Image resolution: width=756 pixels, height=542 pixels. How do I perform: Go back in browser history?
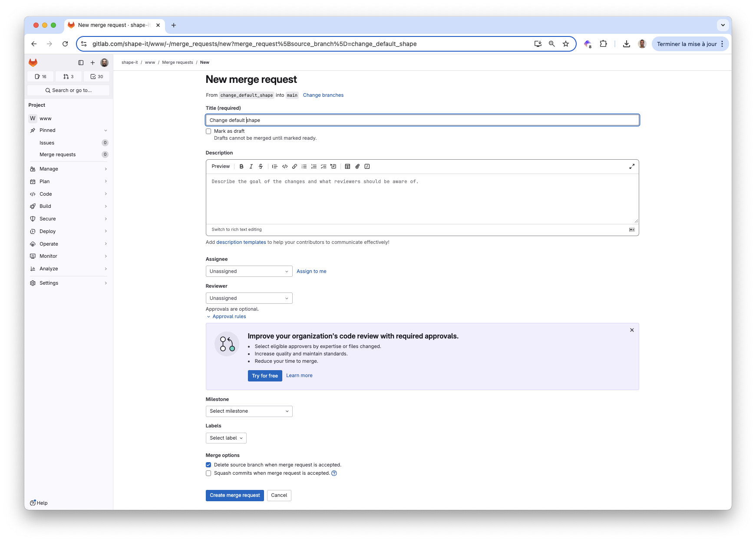click(x=34, y=44)
